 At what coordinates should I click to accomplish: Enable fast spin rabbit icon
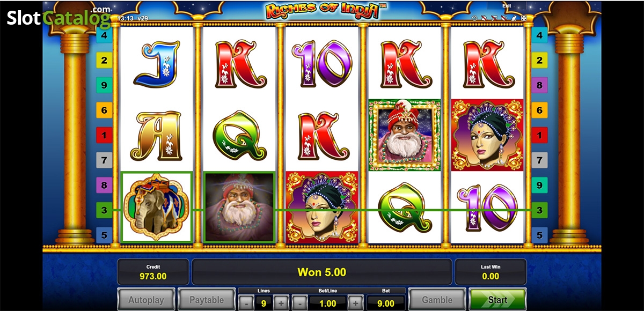point(514,18)
